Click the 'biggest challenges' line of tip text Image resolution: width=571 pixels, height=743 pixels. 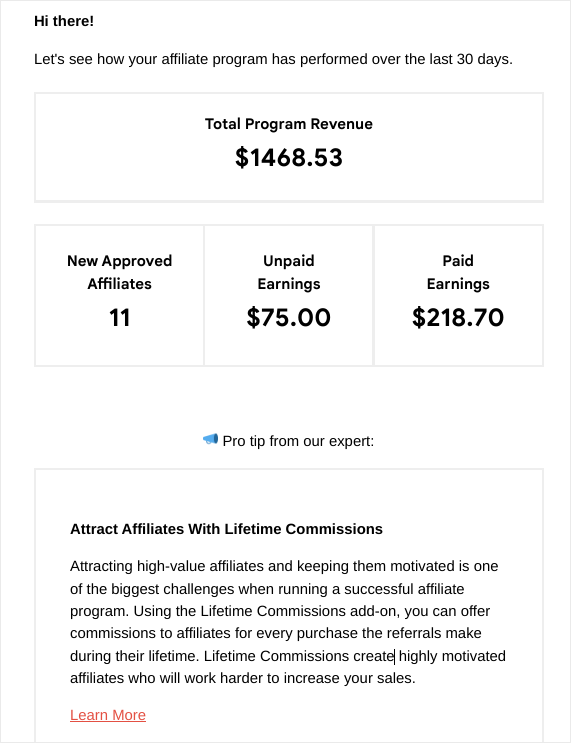[x=172, y=589]
